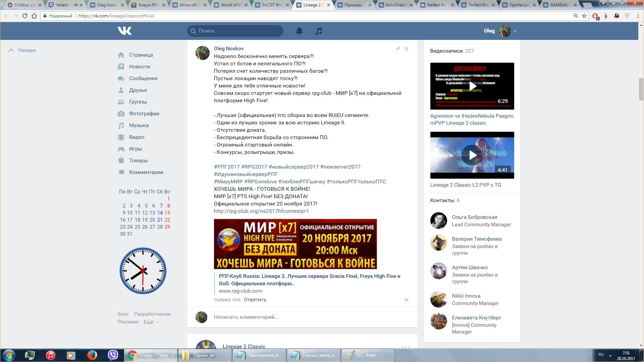Mute the Yarletz tab audio
This screenshot has height=362, width=644.
click(76, 5)
